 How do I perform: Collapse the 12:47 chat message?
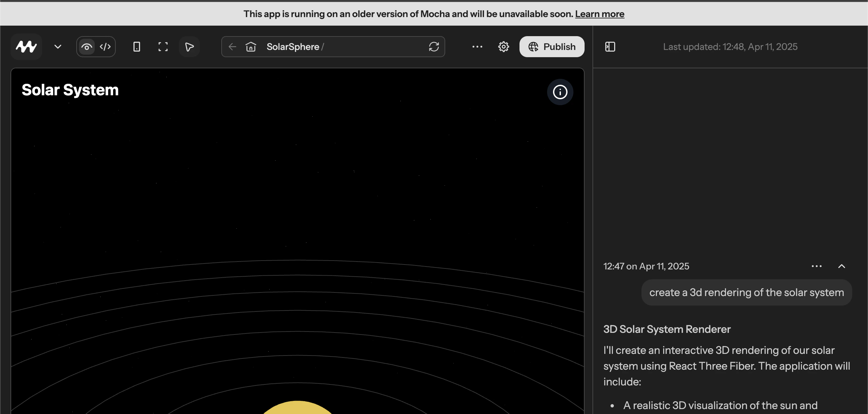(x=841, y=266)
